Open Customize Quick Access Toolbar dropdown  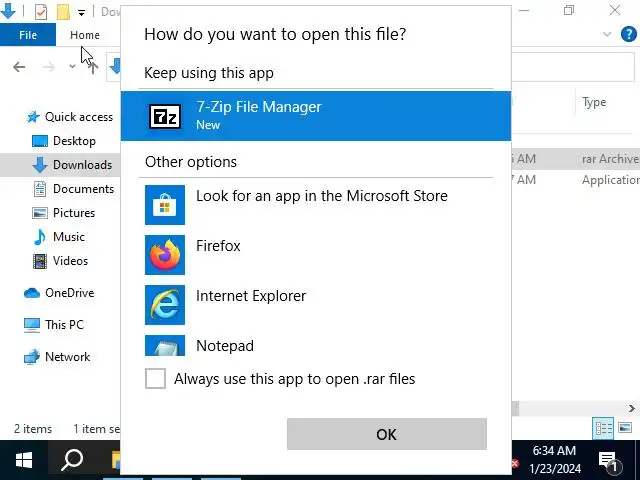coord(82,13)
